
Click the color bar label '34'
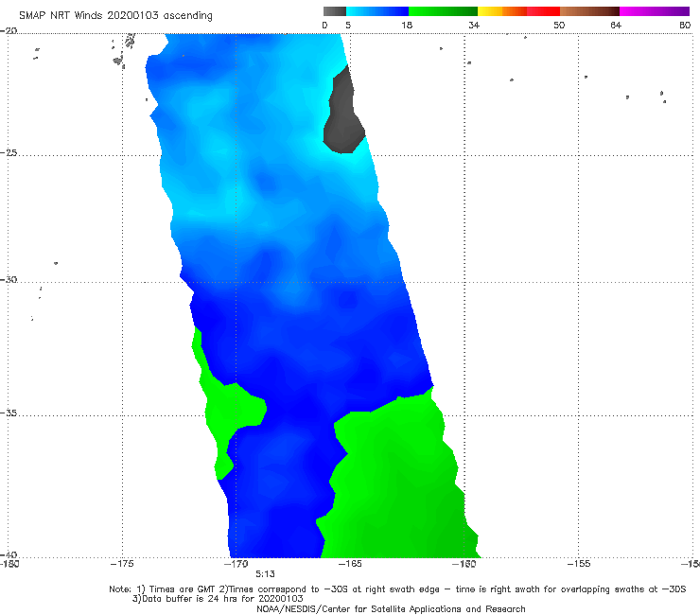[474, 25]
